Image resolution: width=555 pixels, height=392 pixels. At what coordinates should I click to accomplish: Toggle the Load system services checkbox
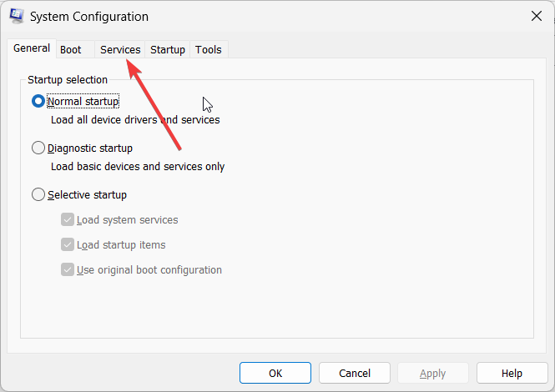point(68,219)
